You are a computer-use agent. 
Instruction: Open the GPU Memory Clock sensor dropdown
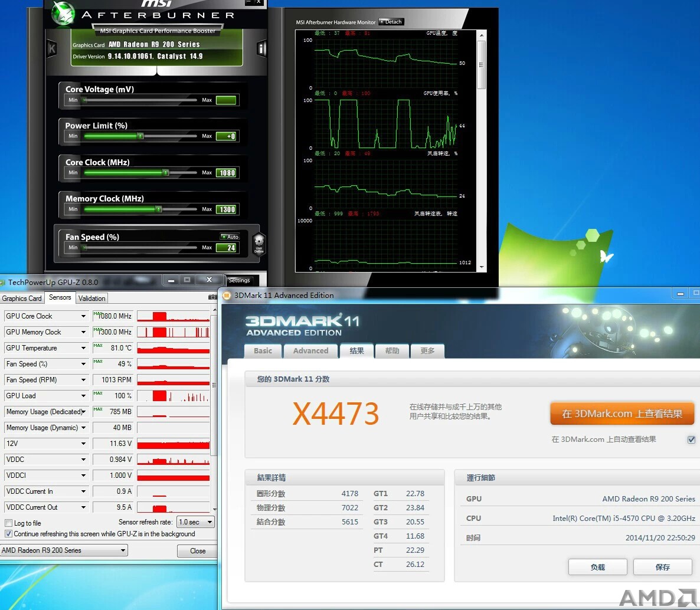tap(83, 332)
